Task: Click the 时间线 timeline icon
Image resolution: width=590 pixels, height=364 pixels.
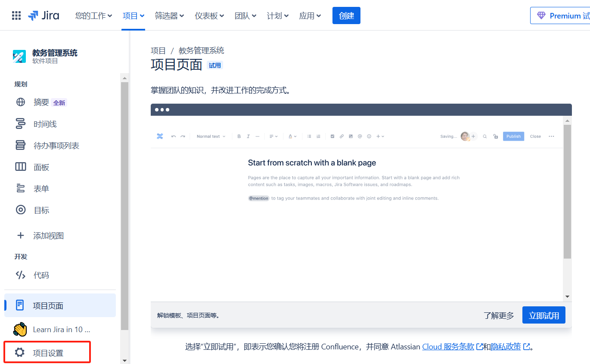Action: [x=20, y=124]
